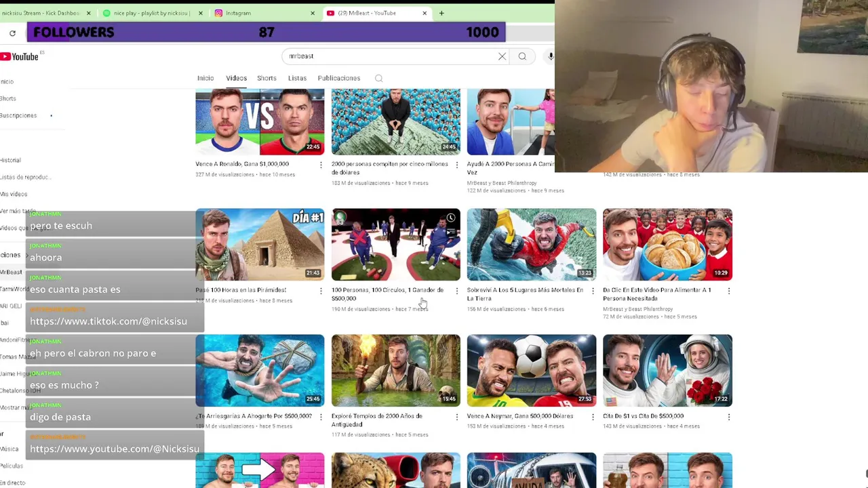Click the voice search microphone icon
This screenshot has width=868, height=488.
550,56
